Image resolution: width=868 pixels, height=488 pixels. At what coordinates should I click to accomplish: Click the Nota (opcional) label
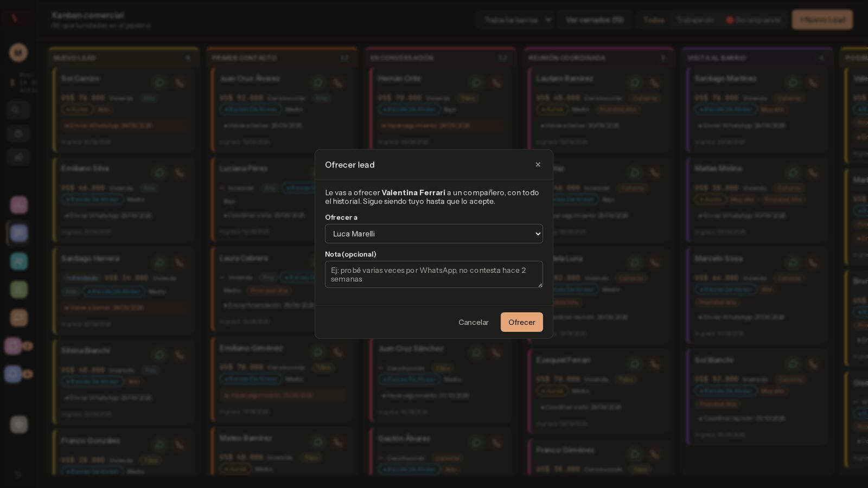pos(350,254)
